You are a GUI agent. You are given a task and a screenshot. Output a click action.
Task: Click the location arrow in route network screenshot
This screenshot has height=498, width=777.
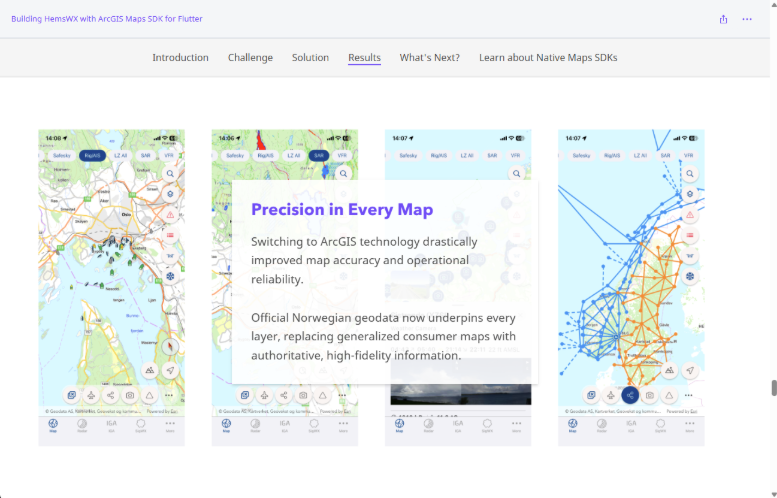tap(690, 370)
